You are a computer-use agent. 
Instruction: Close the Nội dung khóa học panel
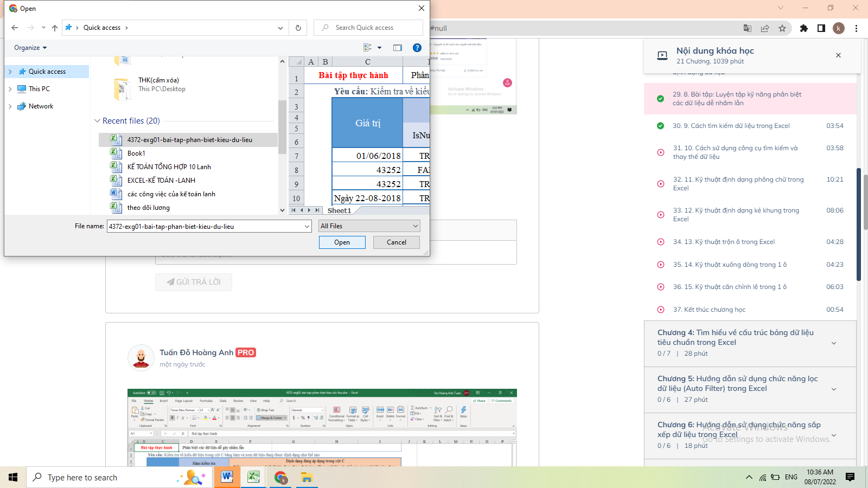tap(838, 55)
